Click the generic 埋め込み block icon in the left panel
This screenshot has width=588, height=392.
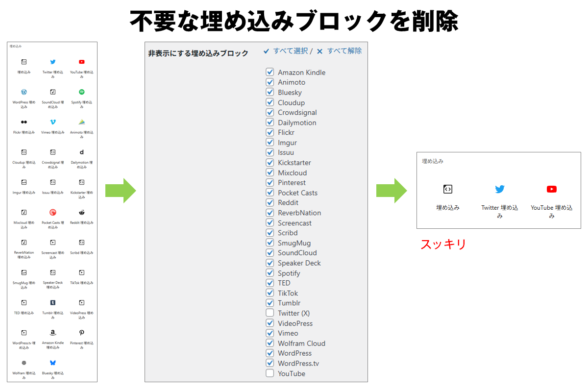[24, 62]
